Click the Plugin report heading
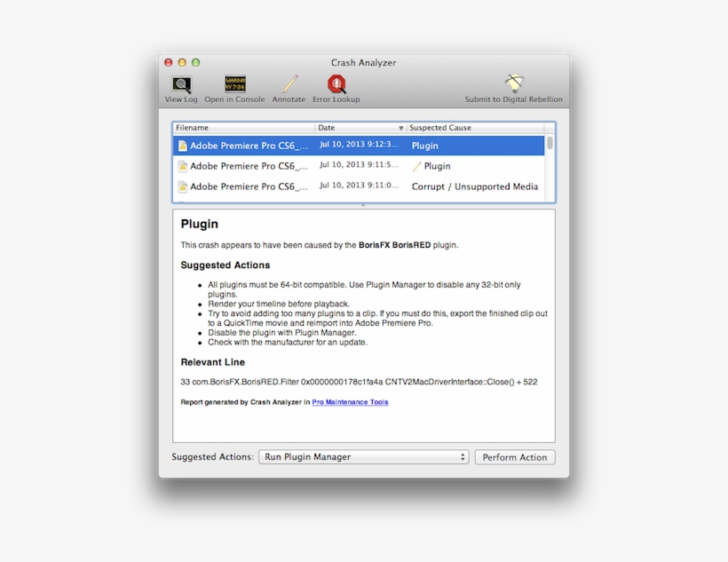728x562 pixels. (x=199, y=224)
